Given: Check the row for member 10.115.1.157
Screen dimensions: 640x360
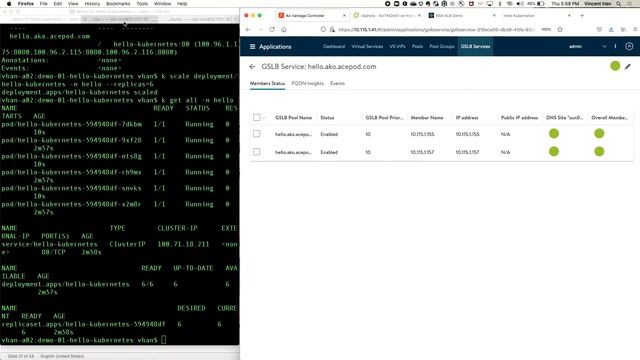Looking at the screenshot, I should pyautogui.click(x=256, y=152).
